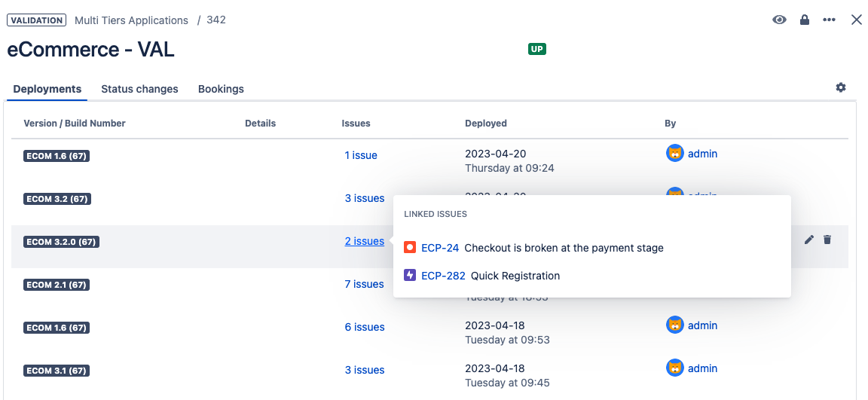Image resolution: width=868 pixels, height=400 pixels.
Task: Click the ECOM 3.1 (67) version badge
Action: coord(57,371)
